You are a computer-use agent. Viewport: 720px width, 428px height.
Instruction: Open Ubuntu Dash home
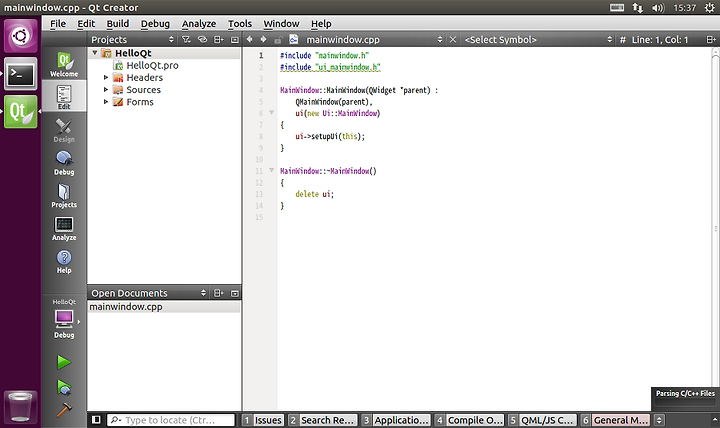point(21,35)
